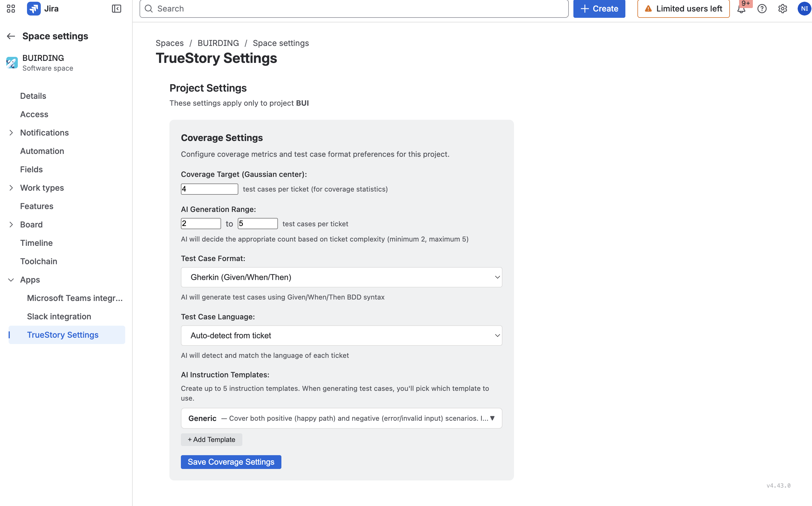812x506 pixels.
Task: Go back using Space settings arrow
Action: click(x=11, y=36)
